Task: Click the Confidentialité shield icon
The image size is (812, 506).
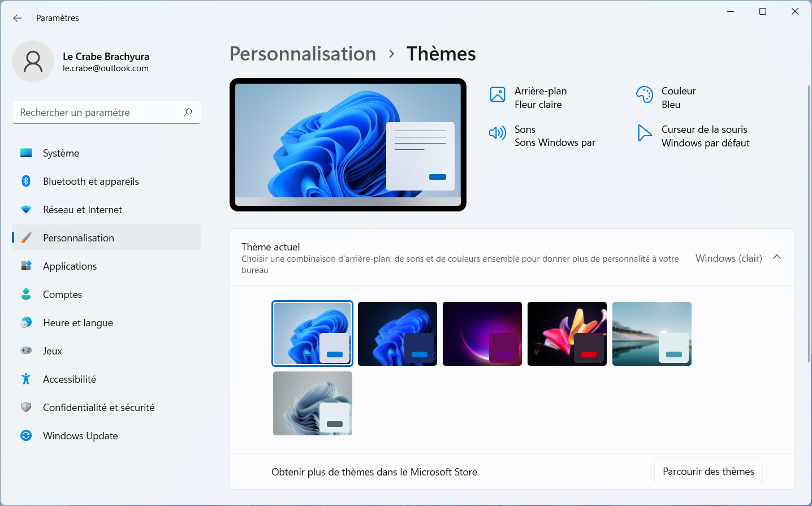Action: point(26,407)
